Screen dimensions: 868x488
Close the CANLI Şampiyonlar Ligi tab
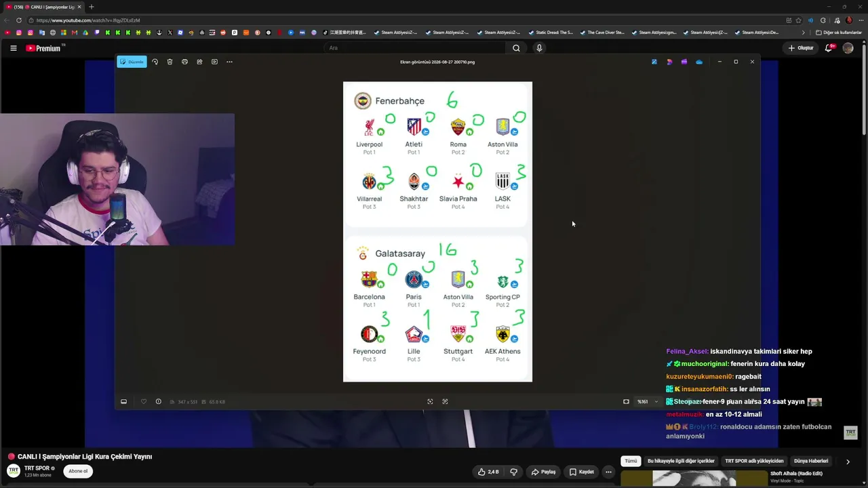click(x=79, y=7)
